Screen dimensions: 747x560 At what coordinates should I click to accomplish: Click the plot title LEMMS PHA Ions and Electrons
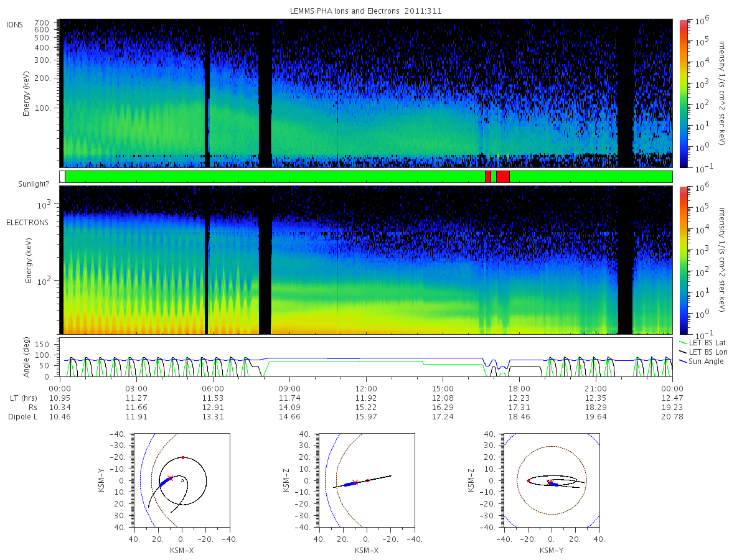tap(365, 11)
